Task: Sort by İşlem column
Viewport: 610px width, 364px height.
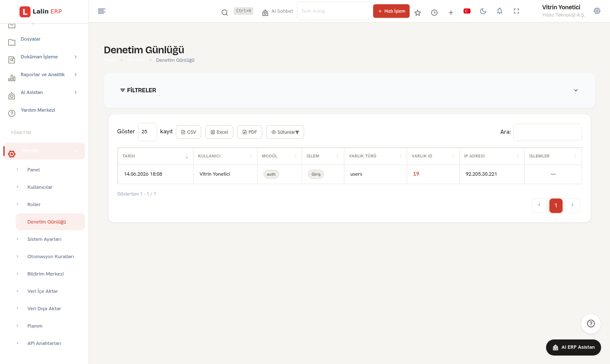Action: tap(323, 156)
